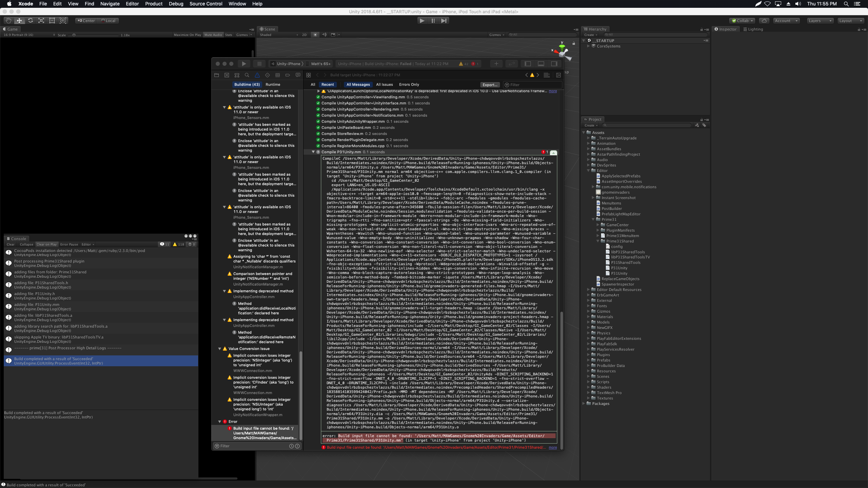The image size is (868, 488).
Task: Select the Move tool in Unity toolbar
Action: [x=19, y=21]
